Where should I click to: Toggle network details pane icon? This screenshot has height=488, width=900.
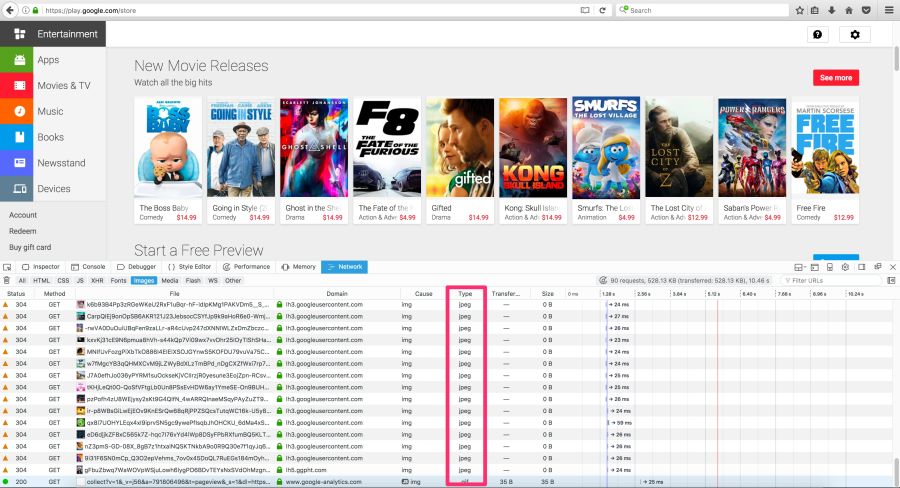891,280
